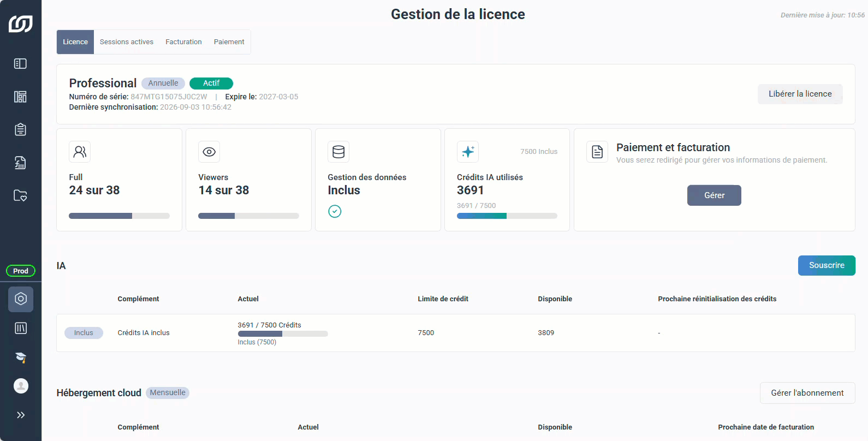868x441 pixels.
Task: Click the 'Limite de crédit' column header
Action: click(x=443, y=299)
